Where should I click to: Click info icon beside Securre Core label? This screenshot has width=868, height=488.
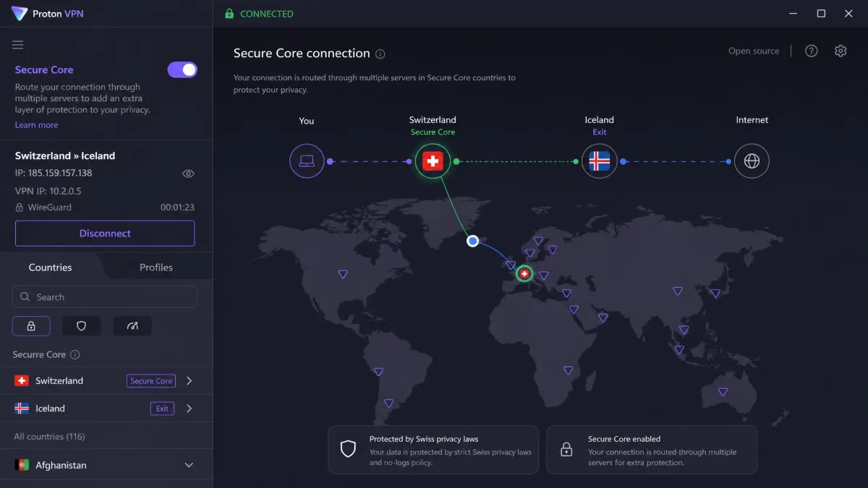point(75,355)
